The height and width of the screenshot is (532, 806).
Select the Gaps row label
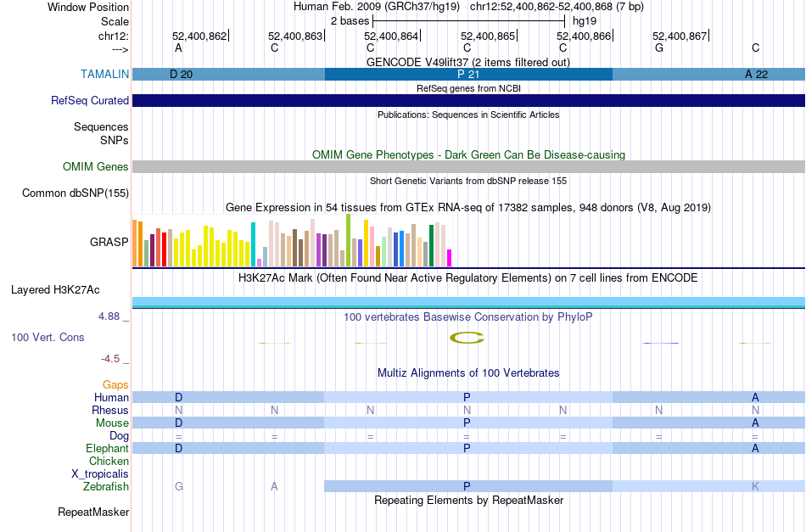[115, 384]
